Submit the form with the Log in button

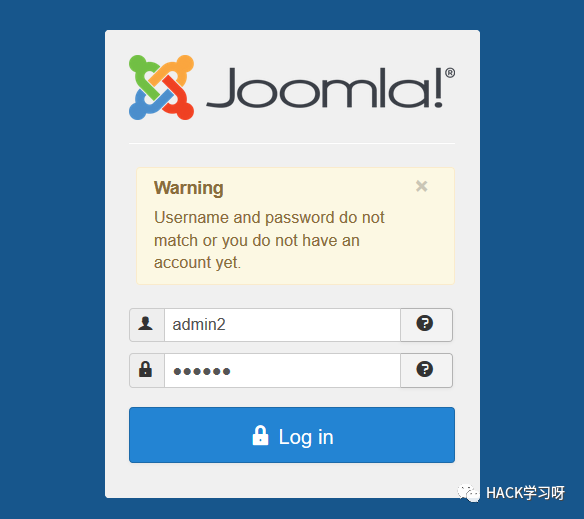point(292,435)
